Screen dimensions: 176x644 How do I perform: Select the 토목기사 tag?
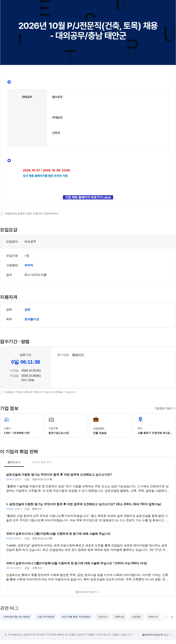153,617
